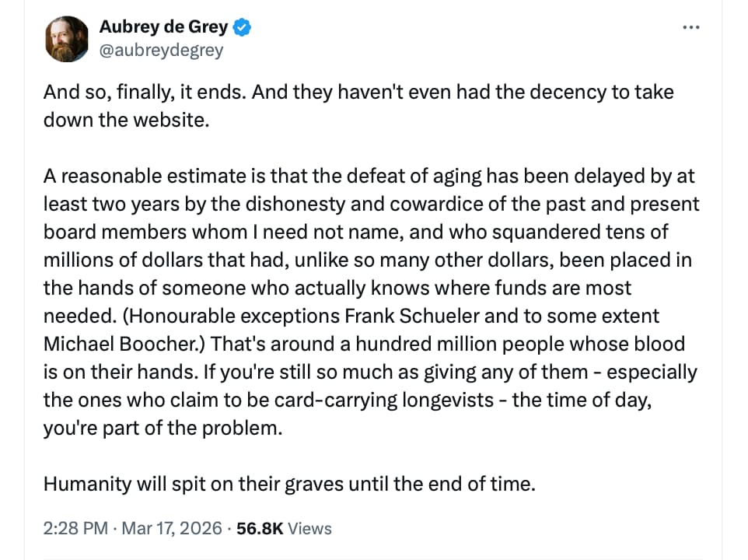This screenshot has width=748, height=560.
Task: Click the text "down the website."
Action: [127, 121]
